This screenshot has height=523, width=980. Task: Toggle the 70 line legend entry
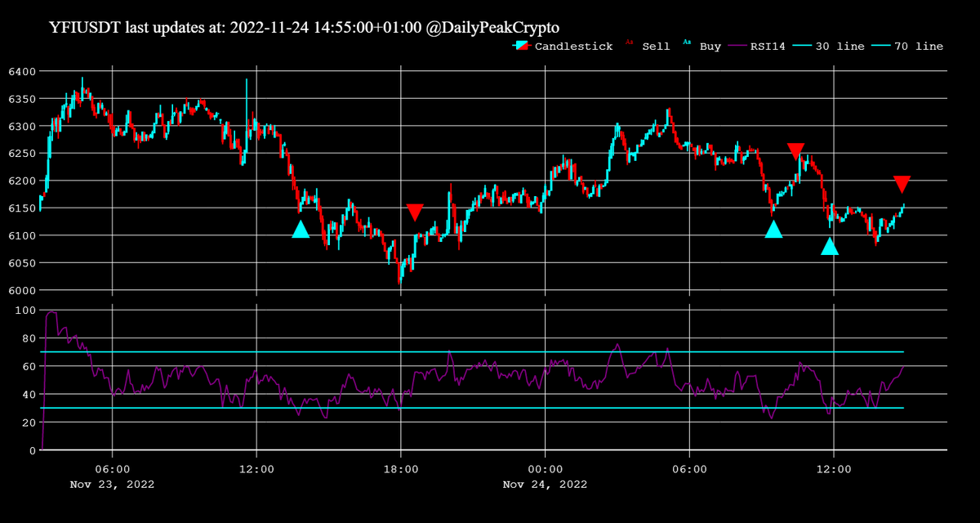[908, 47]
